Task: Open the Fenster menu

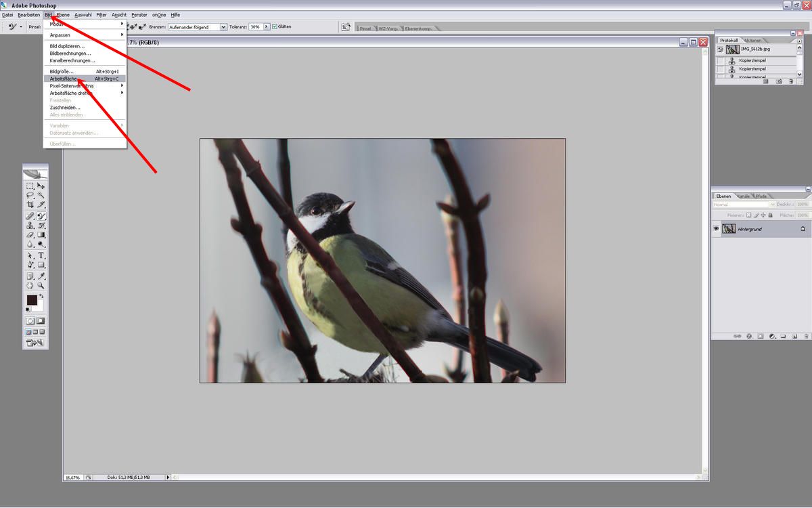Action: 139,14
